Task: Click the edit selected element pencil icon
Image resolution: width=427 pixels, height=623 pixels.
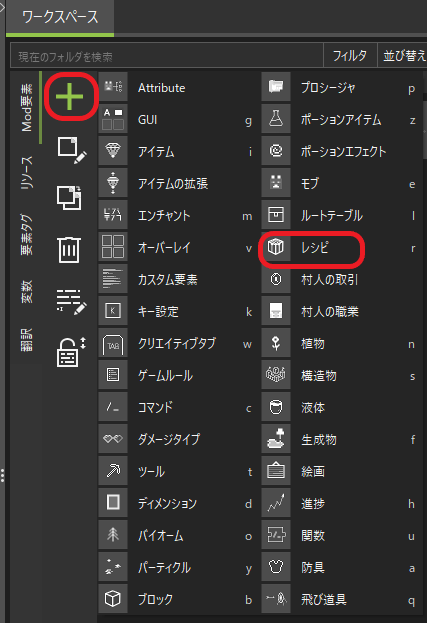Action: pos(72,150)
